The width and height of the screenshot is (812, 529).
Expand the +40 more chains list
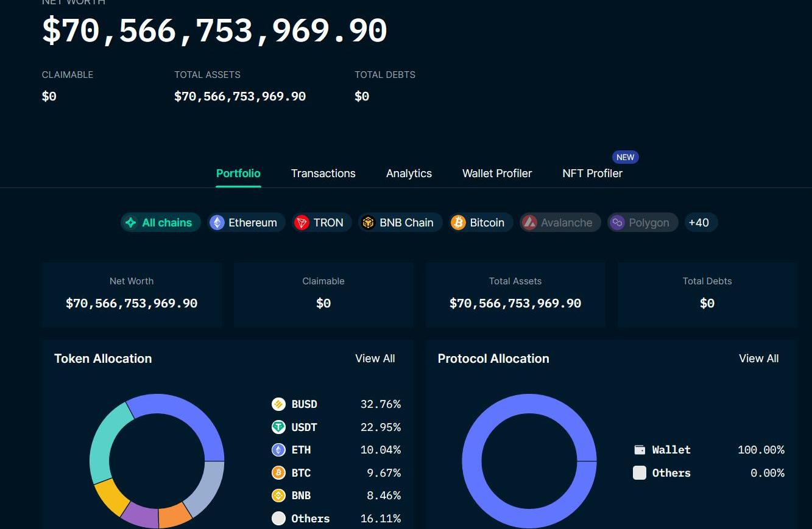click(699, 223)
